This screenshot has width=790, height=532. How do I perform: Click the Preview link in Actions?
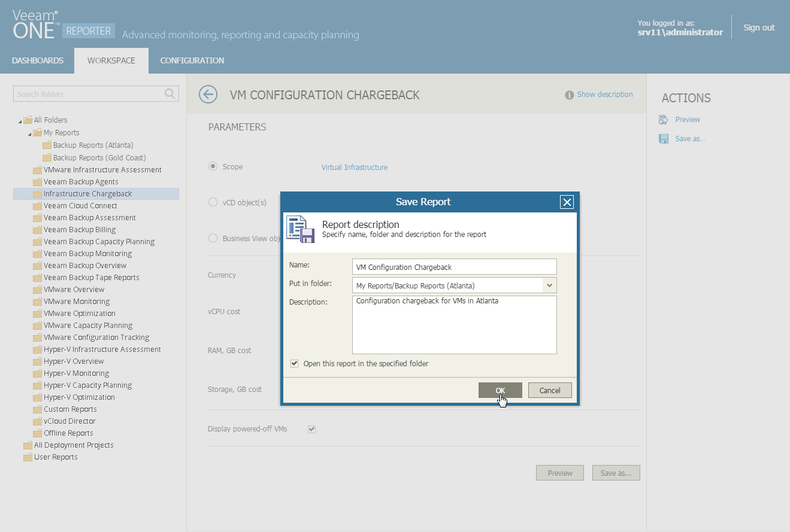click(688, 120)
